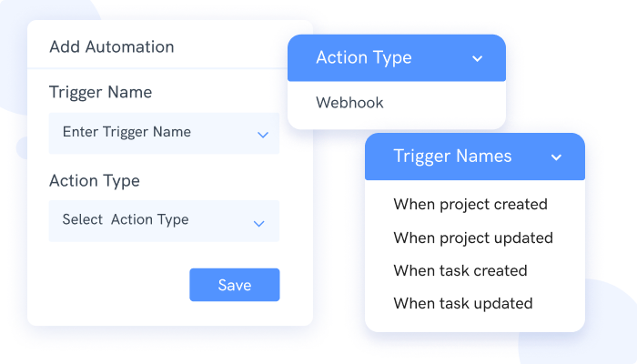637x364 pixels.
Task: Select the 'When task updated' trigger
Action: click(x=462, y=303)
